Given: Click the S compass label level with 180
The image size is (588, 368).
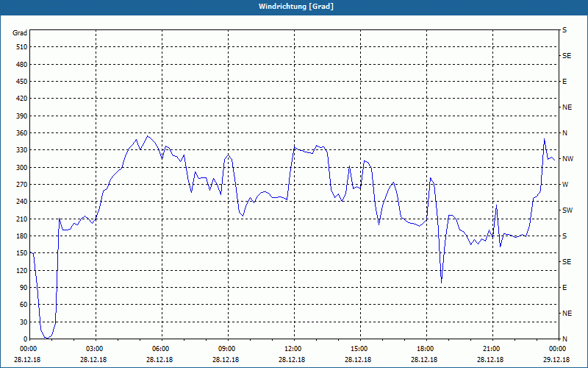Looking at the screenshot, I should (x=564, y=236).
